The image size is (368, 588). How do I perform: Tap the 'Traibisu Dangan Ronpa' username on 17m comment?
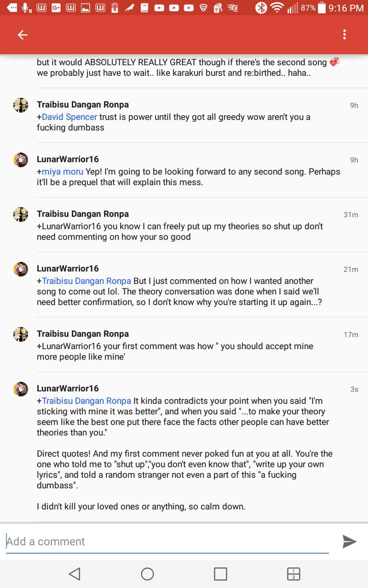pos(83,334)
